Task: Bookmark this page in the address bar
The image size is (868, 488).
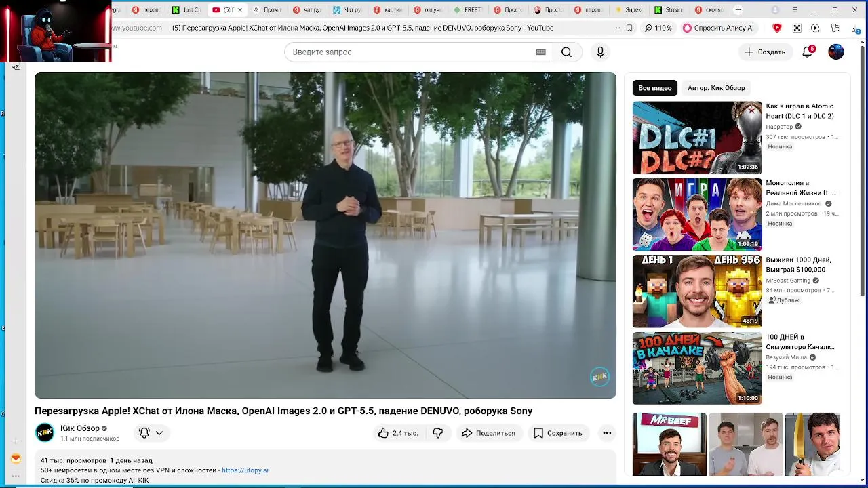Action: pyautogui.click(x=629, y=28)
